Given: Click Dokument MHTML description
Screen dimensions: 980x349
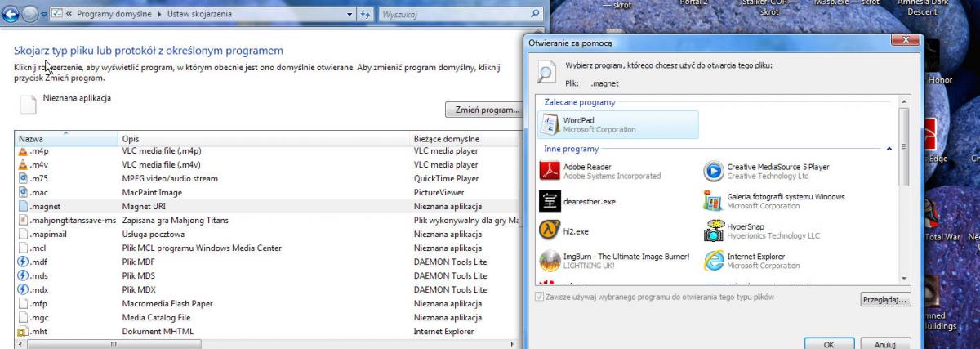Looking at the screenshot, I should tap(158, 332).
